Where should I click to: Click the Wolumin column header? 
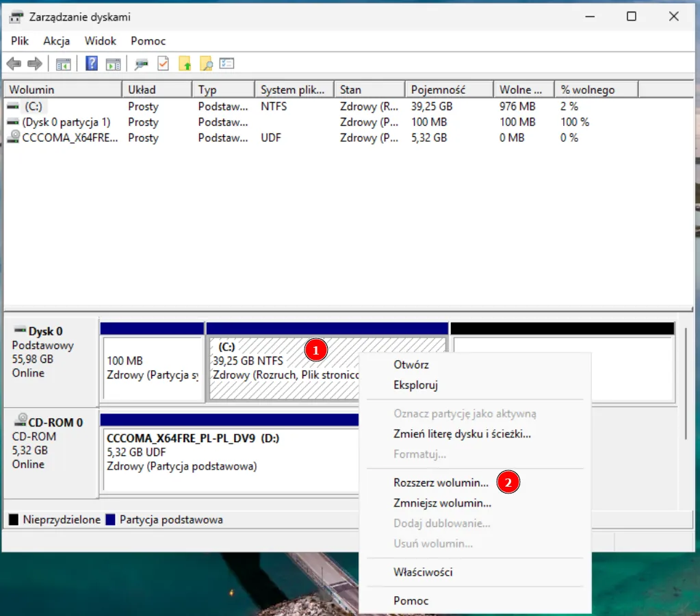[x=32, y=90]
